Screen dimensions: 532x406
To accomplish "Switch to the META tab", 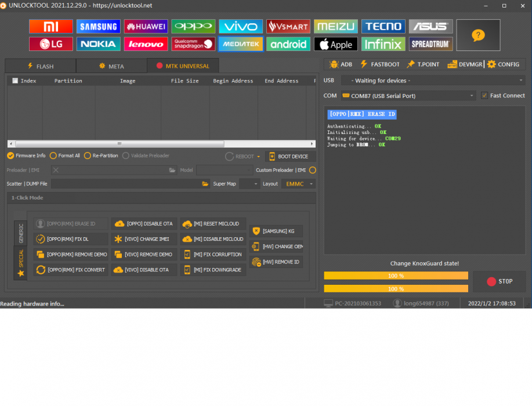I will pyautogui.click(x=111, y=66).
